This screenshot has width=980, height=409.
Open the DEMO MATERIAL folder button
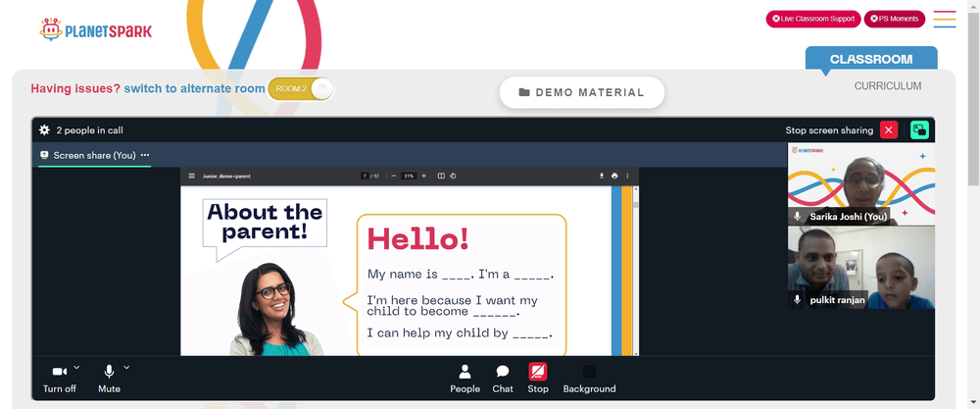581,92
